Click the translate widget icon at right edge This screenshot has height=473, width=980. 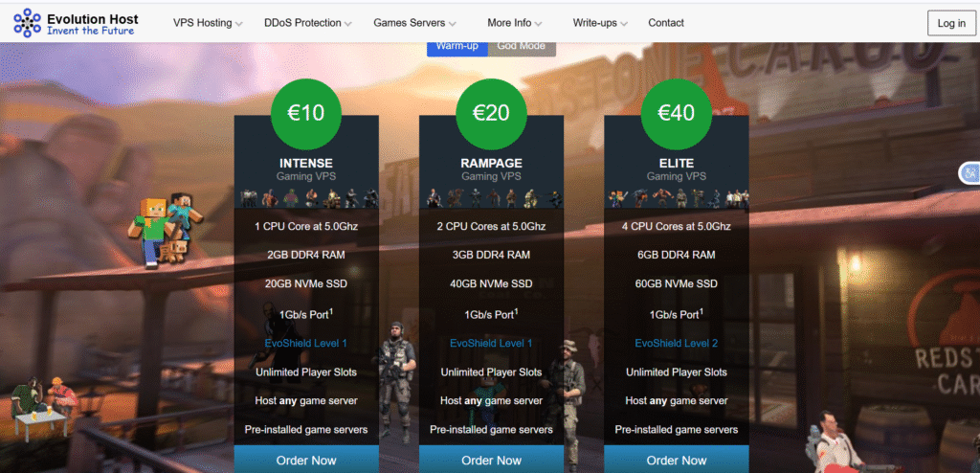pyautogui.click(x=971, y=173)
